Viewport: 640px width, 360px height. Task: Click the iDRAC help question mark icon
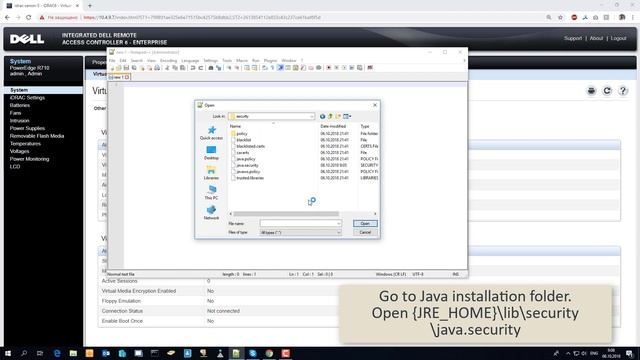[x=623, y=91]
